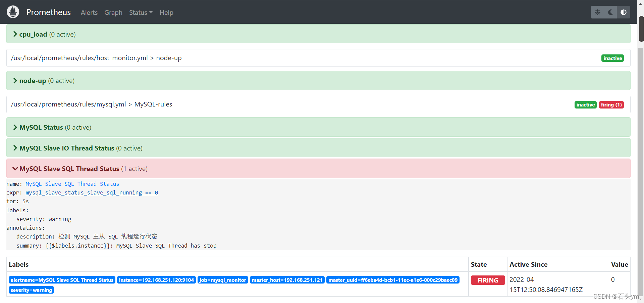Switch to light theme sun icon
The width and height of the screenshot is (644, 303).
coord(597,12)
